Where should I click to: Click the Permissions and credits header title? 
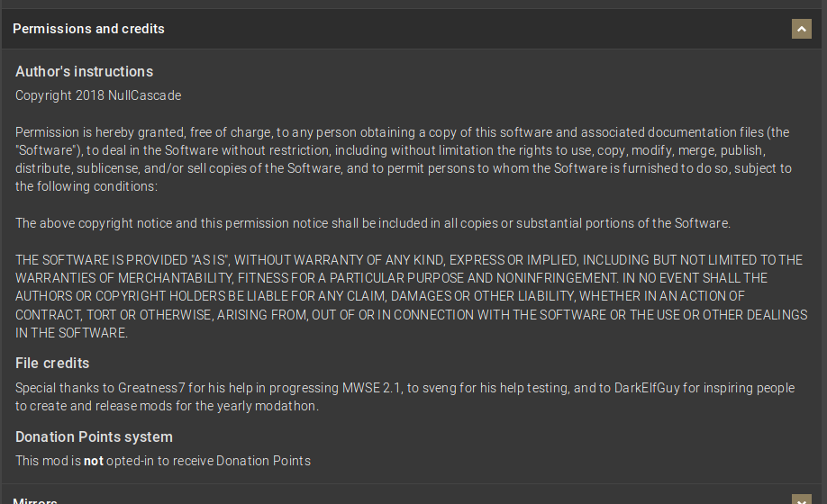(x=88, y=29)
